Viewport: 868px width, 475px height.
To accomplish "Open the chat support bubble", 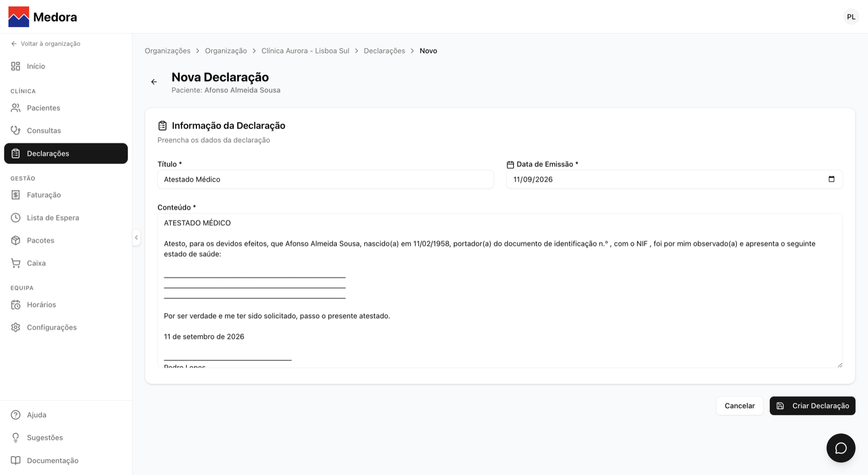I will coord(841,448).
